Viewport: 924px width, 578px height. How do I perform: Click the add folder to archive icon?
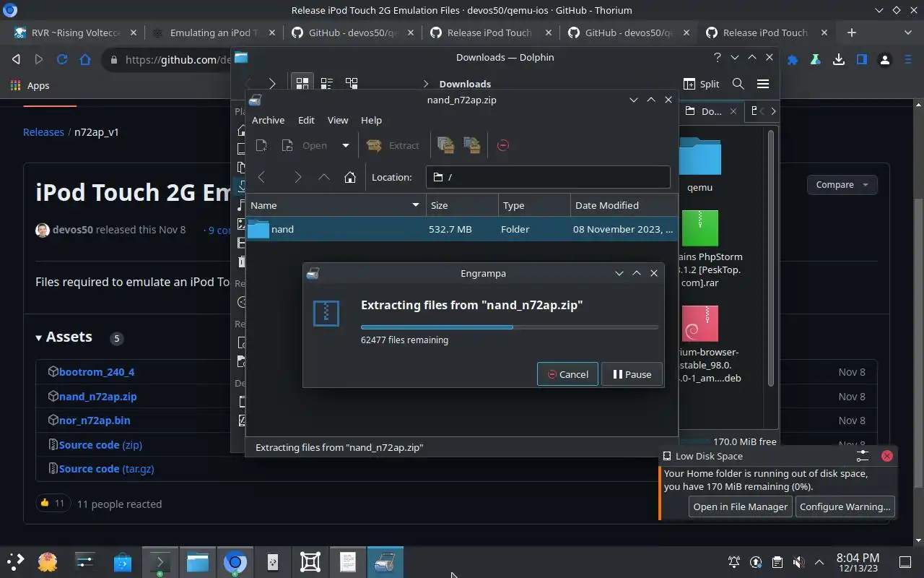coord(472,145)
